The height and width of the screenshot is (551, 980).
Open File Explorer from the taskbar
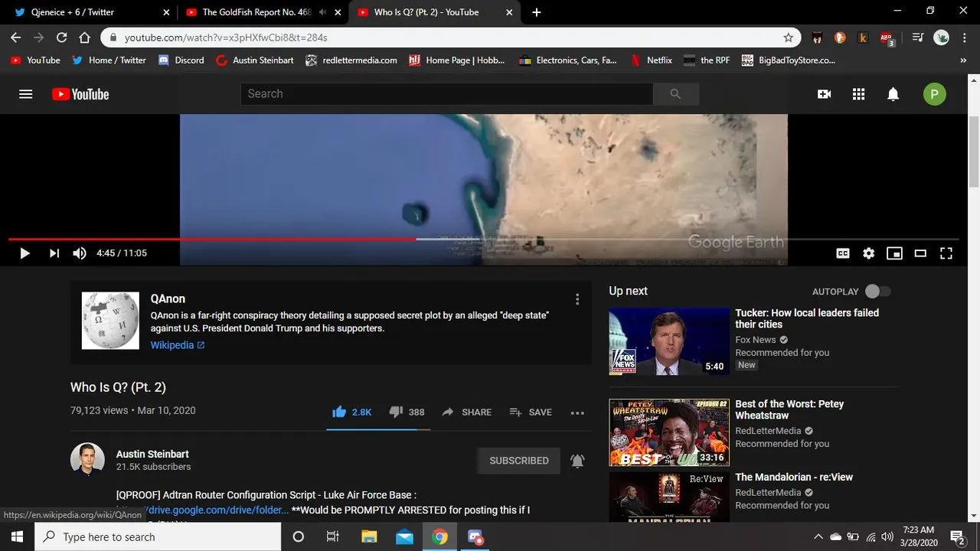point(369,536)
